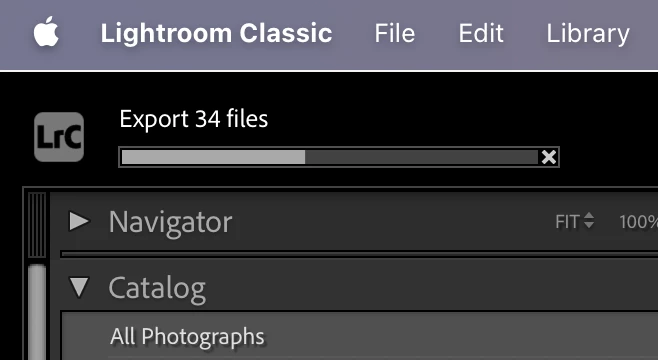Set Navigator zoom to FIT
This screenshot has height=360, width=658.
[567, 222]
